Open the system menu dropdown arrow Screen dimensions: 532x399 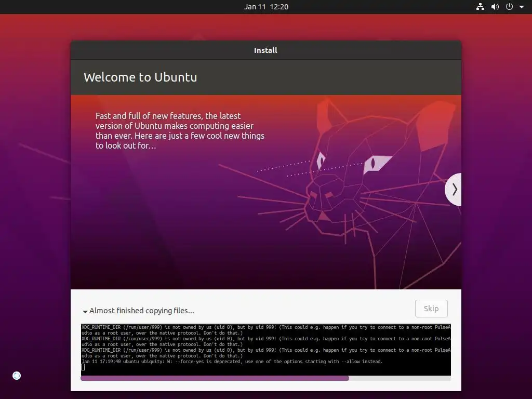click(x=522, y=7)
